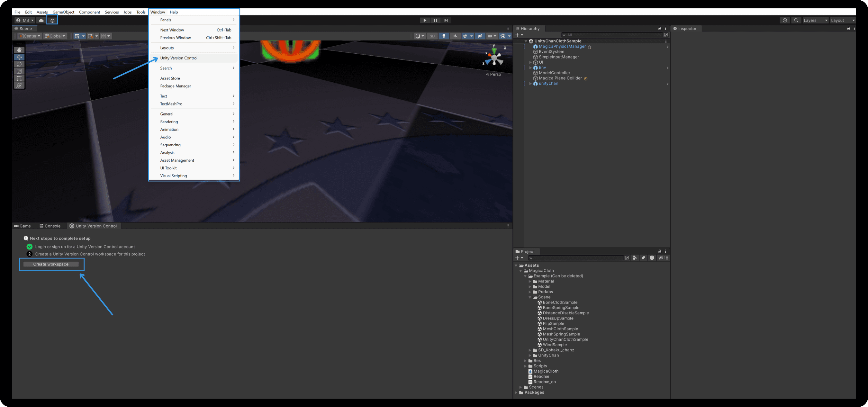Click the Unity Version Control menu item
Image resolution: width=868 pixels, height=407 pixels.
click(179, 58)
